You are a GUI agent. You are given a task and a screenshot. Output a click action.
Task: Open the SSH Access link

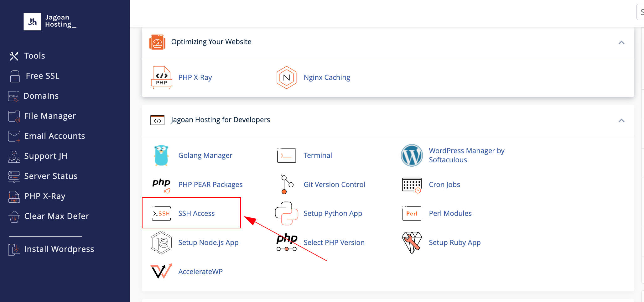tap(196, 213)
